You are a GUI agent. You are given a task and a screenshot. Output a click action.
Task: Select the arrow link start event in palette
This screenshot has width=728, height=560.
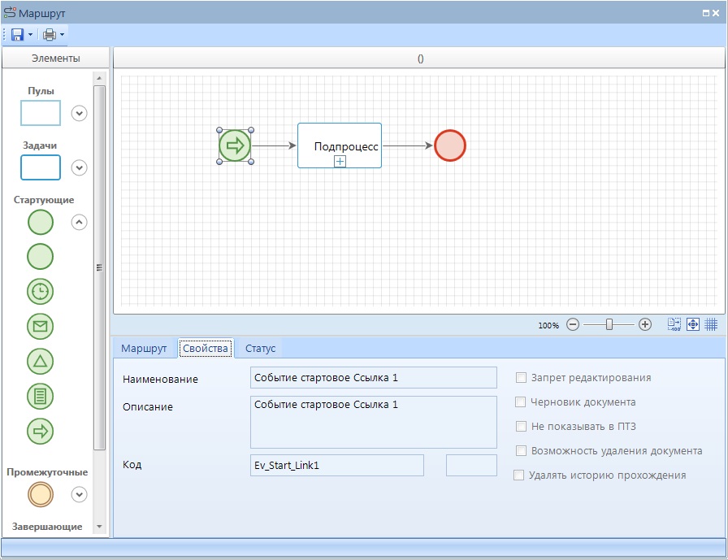pos(41,431)
